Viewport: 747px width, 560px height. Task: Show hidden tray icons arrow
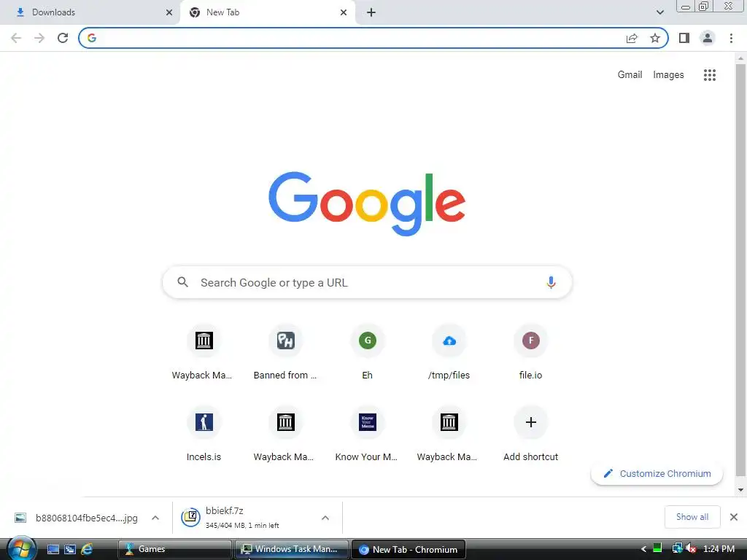(x=643, y=549)
